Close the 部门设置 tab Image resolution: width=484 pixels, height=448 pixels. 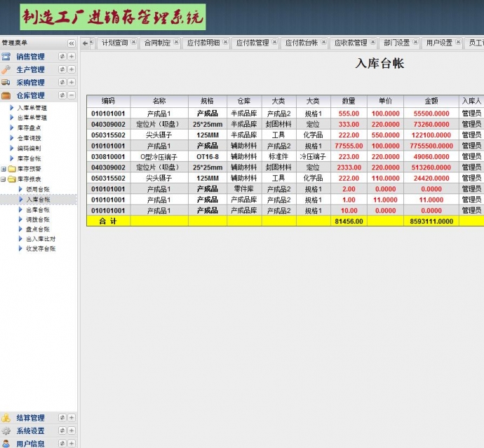(415, 42)
